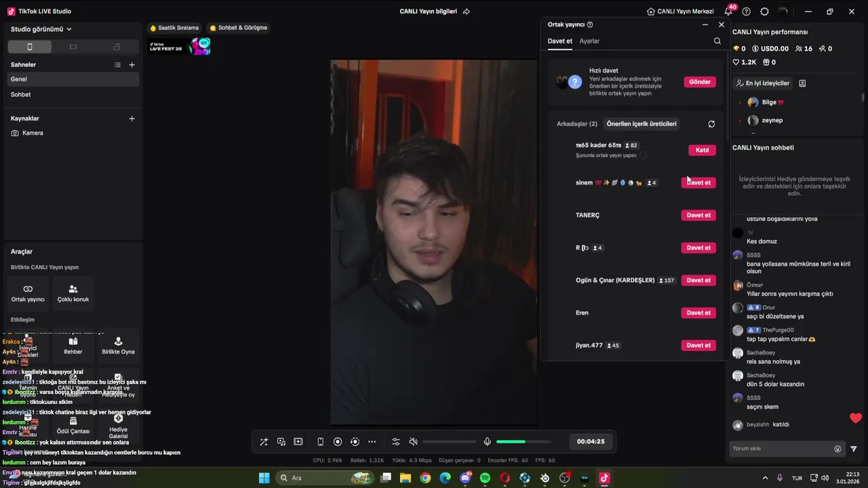Open the profile avatar menu
This screenshot has width=868, height=488.
click(x=783, y=12)
